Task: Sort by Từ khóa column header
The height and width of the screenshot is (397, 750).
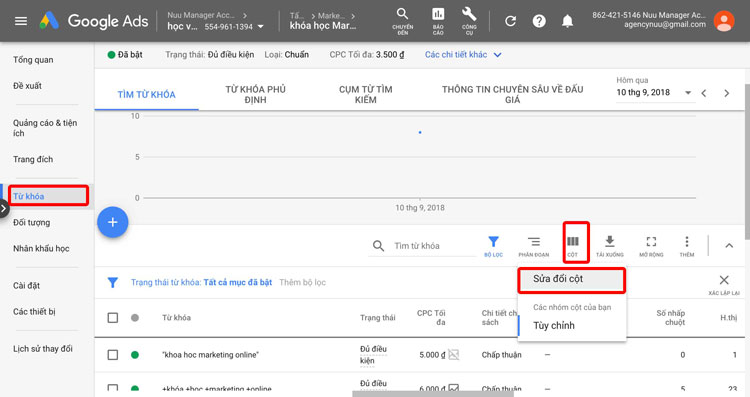Action: tap(176, 318)
